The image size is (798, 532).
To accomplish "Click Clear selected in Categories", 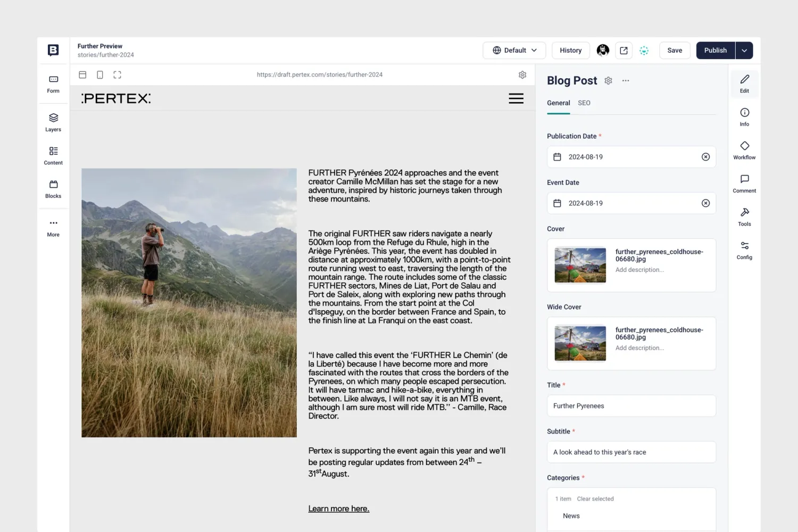I will point(595,499).
